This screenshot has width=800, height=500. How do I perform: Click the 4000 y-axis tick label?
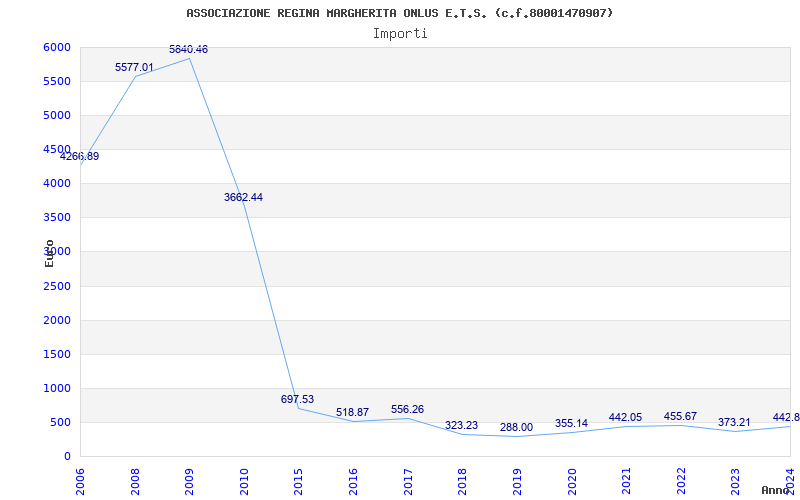[57, 183]
